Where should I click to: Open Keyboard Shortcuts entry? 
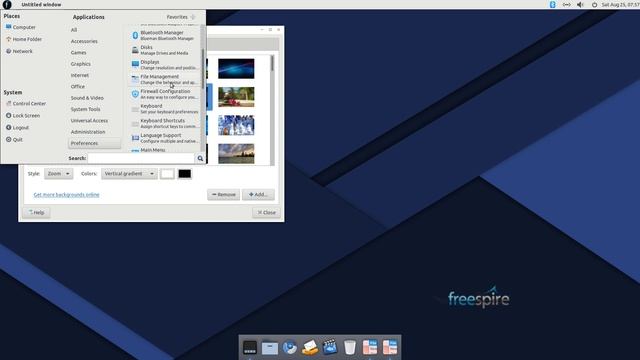click(165, 123)
